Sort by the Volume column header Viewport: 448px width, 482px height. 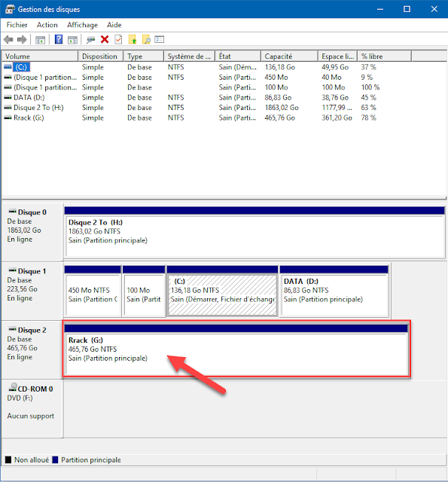[40, 56]
